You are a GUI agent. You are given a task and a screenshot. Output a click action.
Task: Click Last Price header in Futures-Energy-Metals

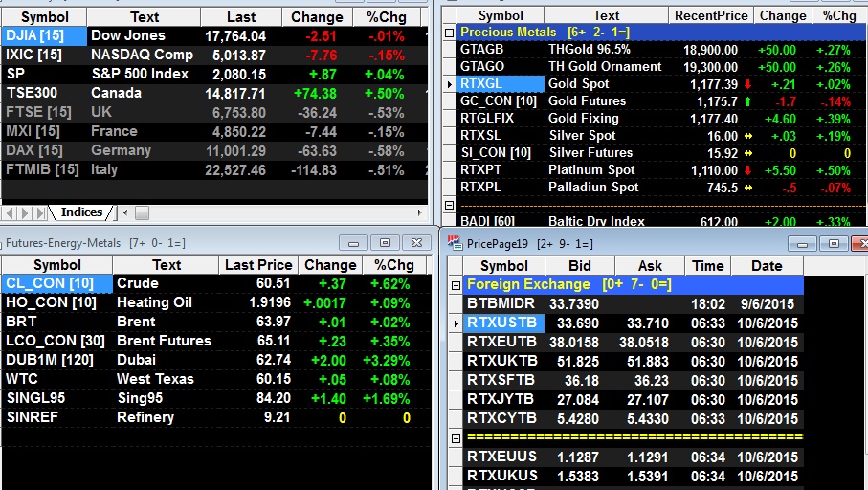(x=258, y=265)
